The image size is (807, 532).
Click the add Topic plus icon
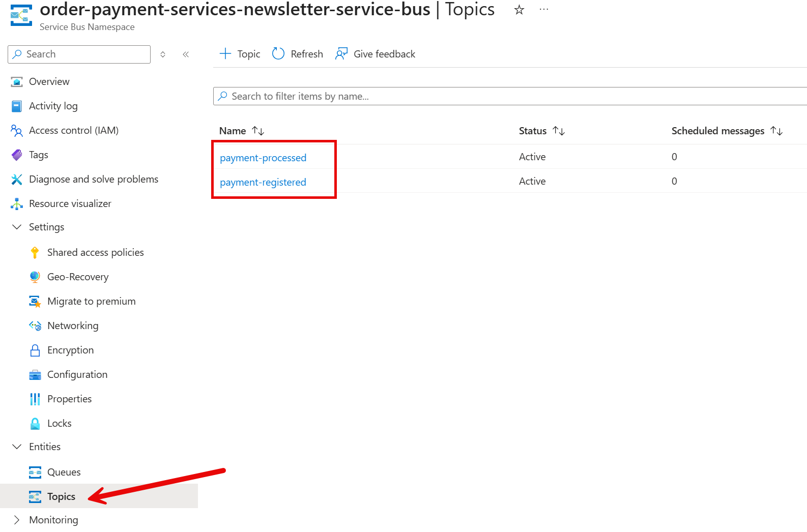(225, 54)
